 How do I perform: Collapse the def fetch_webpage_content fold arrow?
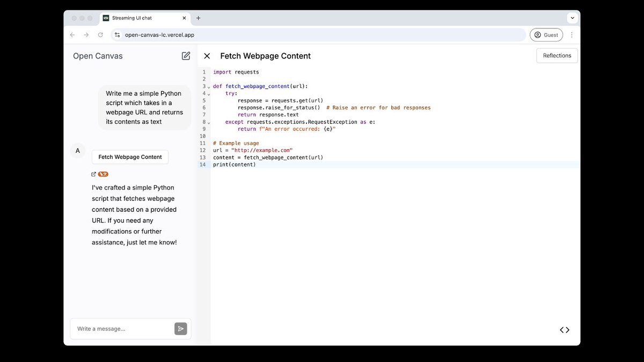pyautogui.click(x=209, y=87)
